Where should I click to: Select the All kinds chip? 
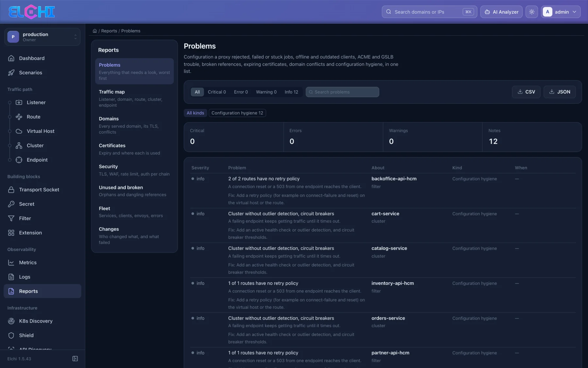195,113
